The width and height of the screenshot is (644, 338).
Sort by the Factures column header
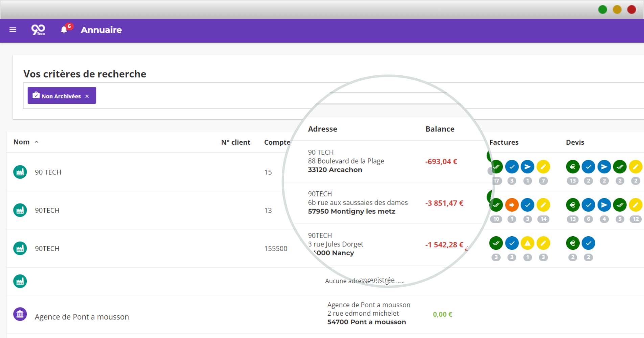504,142
